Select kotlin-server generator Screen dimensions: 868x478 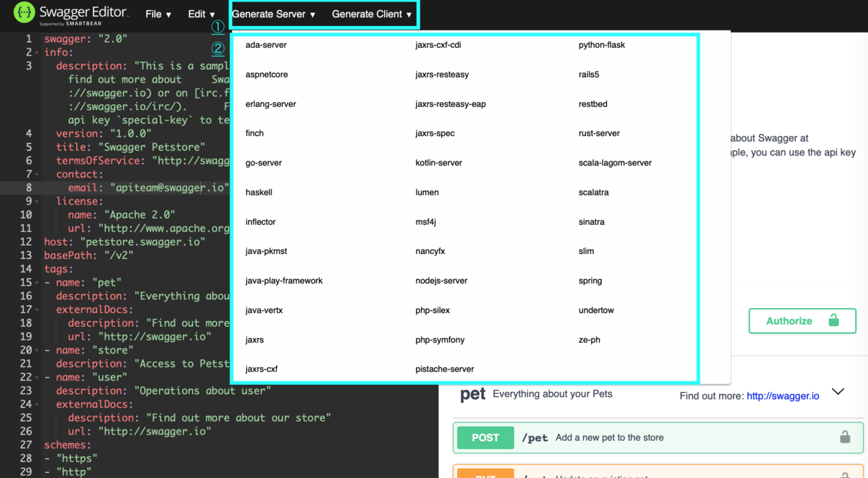click(438, 163)
